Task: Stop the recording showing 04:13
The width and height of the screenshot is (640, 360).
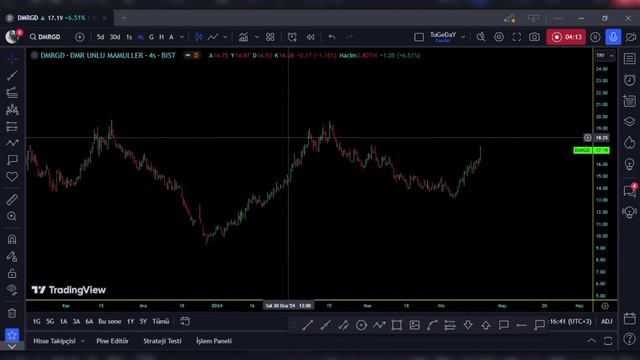Action: pyautogui.click(x=566, y=37)
